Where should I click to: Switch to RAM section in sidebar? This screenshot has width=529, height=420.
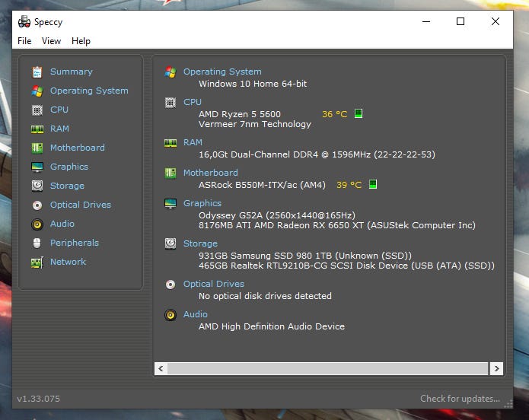(x=59, y=129)
